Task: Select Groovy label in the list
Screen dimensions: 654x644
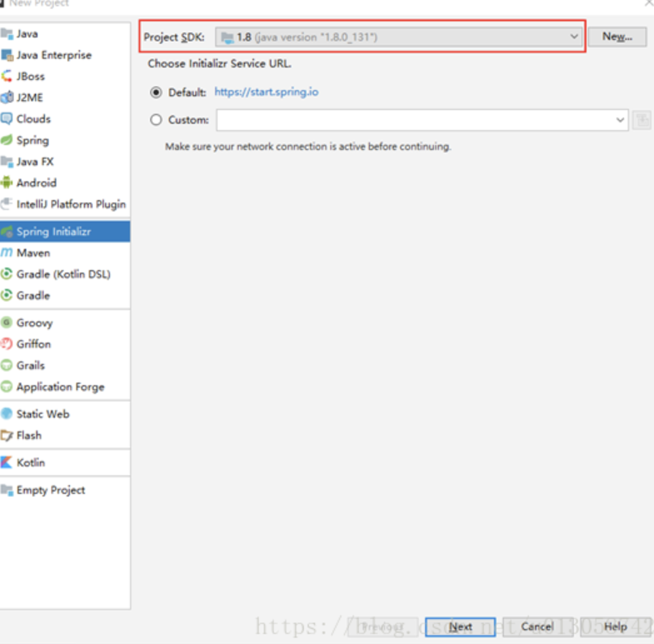Action: pyautogui.click(x=34, y=323)
